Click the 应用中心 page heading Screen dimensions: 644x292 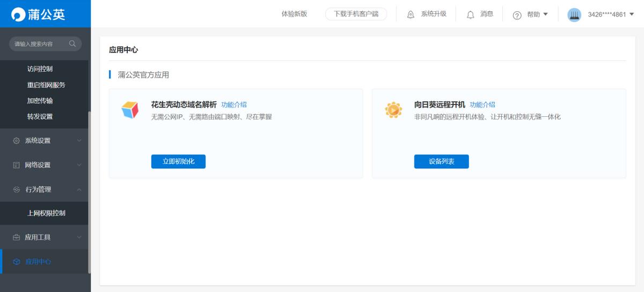coord(123,49)
